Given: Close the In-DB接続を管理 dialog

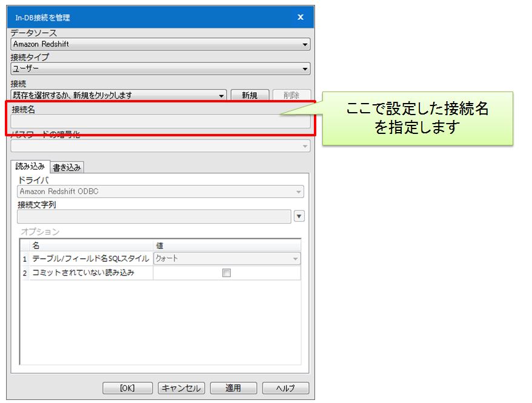Looking at the screenshot, I should coord(301,18).
